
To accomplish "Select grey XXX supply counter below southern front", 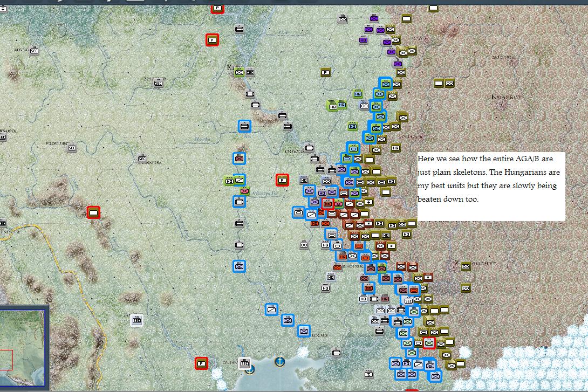I will pos(368,374).
